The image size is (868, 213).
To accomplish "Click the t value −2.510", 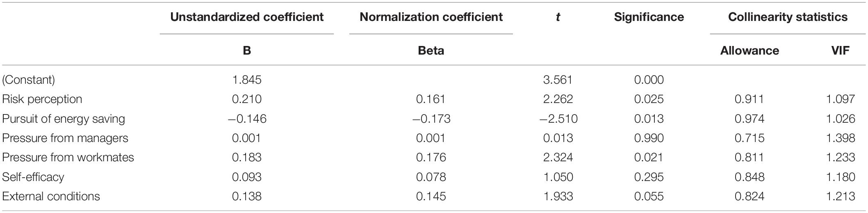I will point(558,119).
